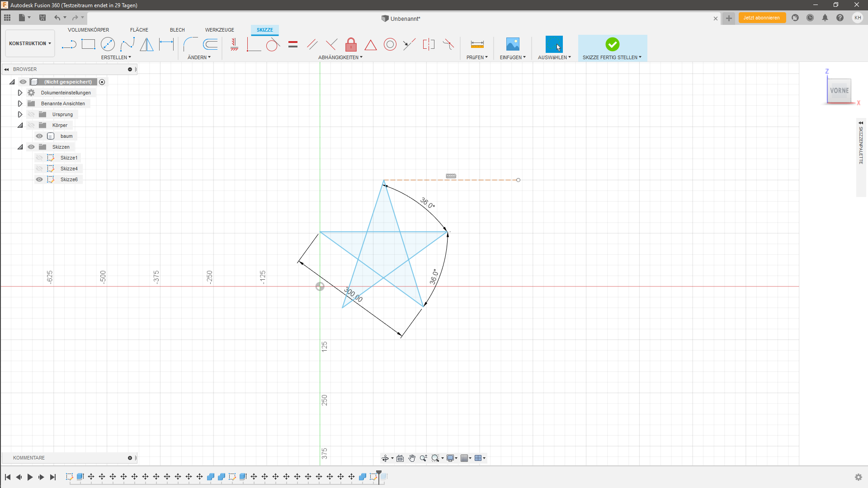The width and height of the screenshot is (868, 488).
Task: Apply the Fix/Lock constraint
Action: (351, 44)
